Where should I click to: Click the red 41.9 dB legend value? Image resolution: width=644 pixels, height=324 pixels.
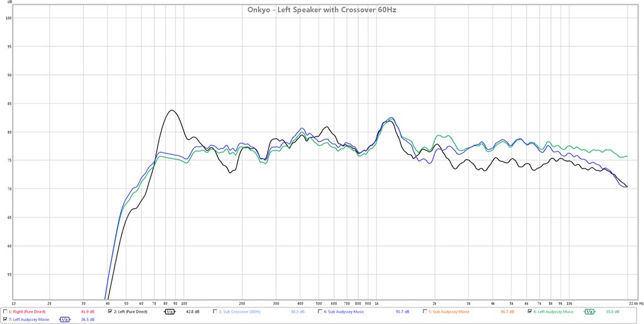pos(88,311)
